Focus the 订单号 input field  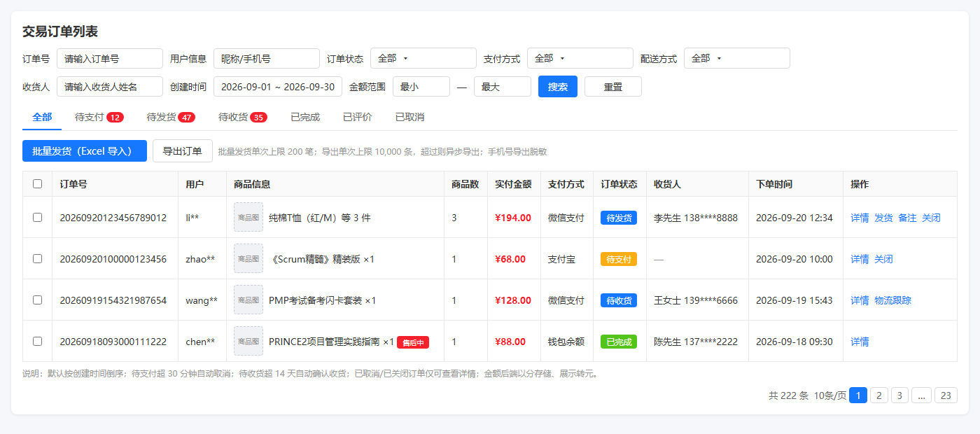coord(110,58)
